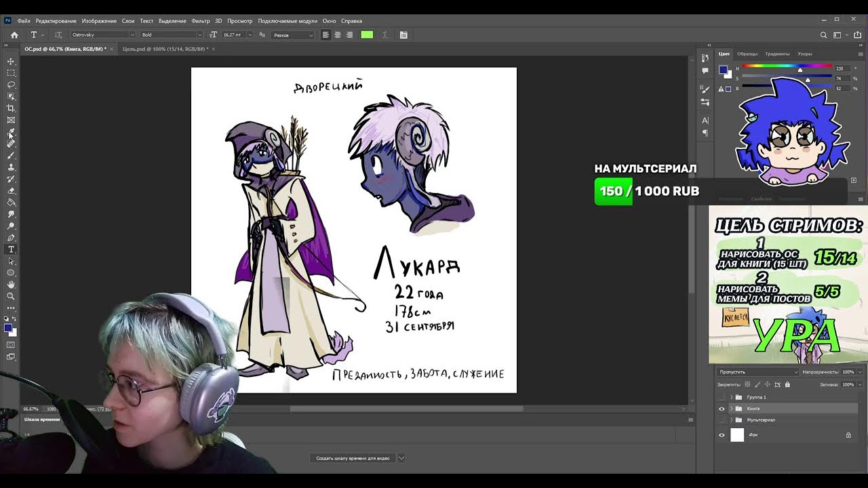Open the Фильтр menu
Screen dimensions: 868x488
201,21
